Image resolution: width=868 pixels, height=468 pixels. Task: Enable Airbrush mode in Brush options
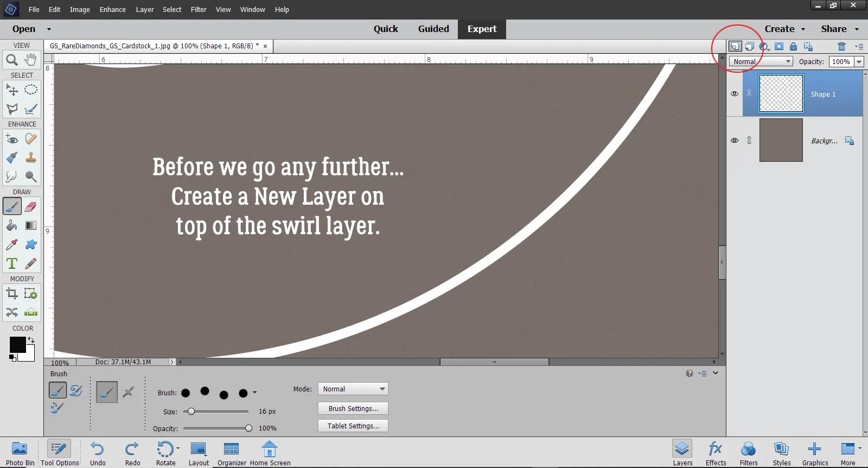128,392
